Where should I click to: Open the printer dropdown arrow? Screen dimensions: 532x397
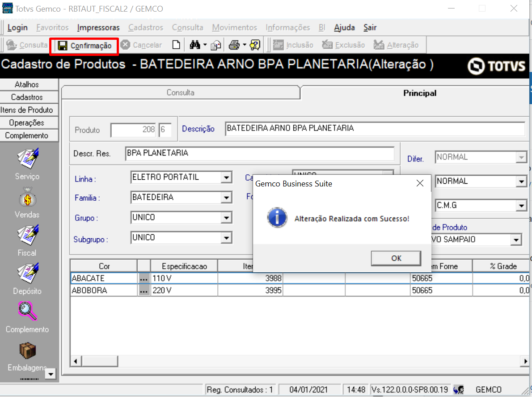click(x=244, y=45)
